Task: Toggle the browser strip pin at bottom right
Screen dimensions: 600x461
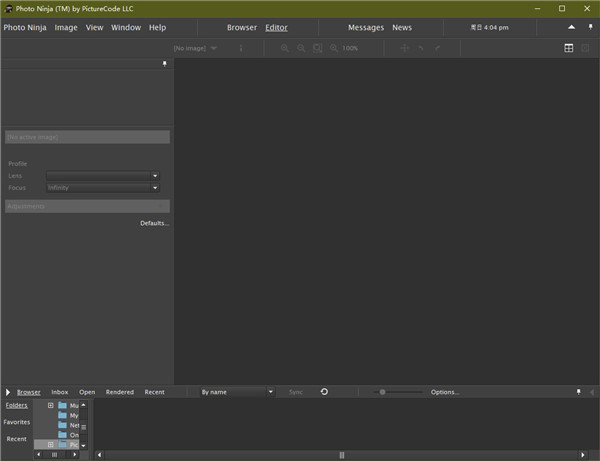Action: 578,392
